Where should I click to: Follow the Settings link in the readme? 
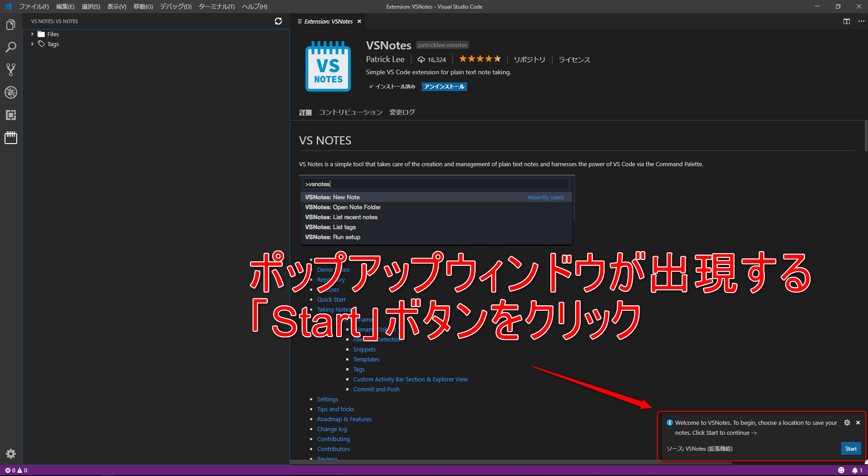pyautogui.click(x=328, y=399)
